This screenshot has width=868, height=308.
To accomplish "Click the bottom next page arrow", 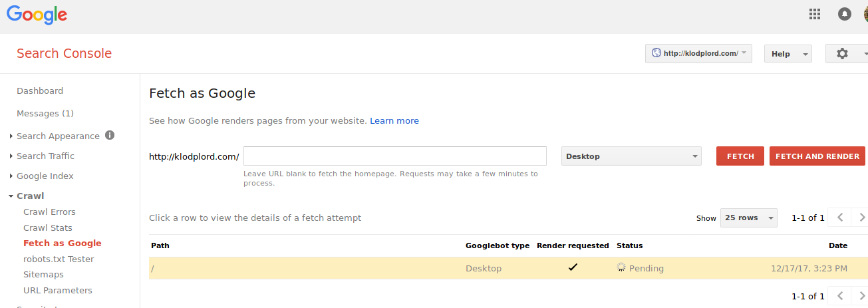I will 862,296.
